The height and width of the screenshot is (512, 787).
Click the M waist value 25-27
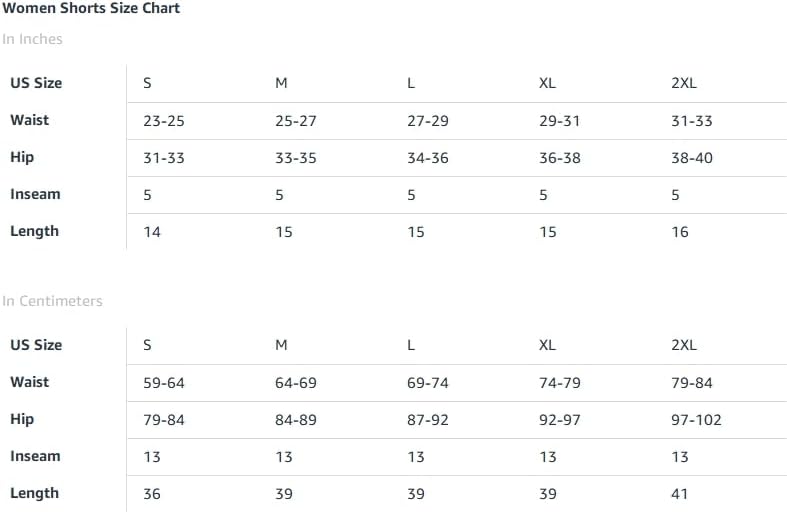[x=296, y=121]
